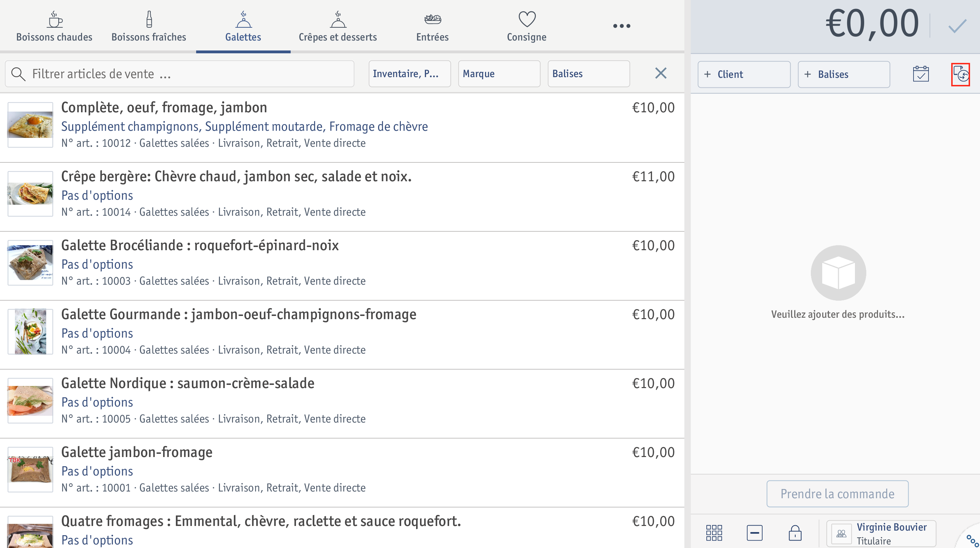Open Crêpes et desserts category

(x=338, y=26)
